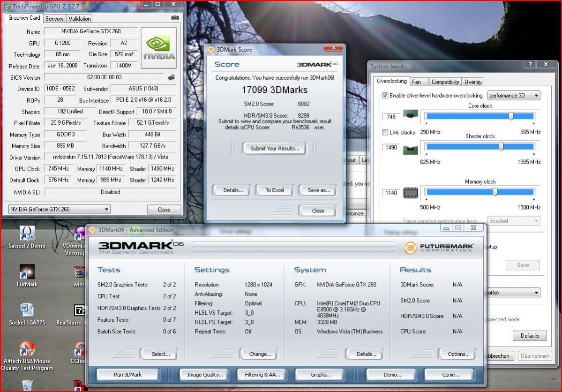Click Submit Your Results button

tap(275, 149)
